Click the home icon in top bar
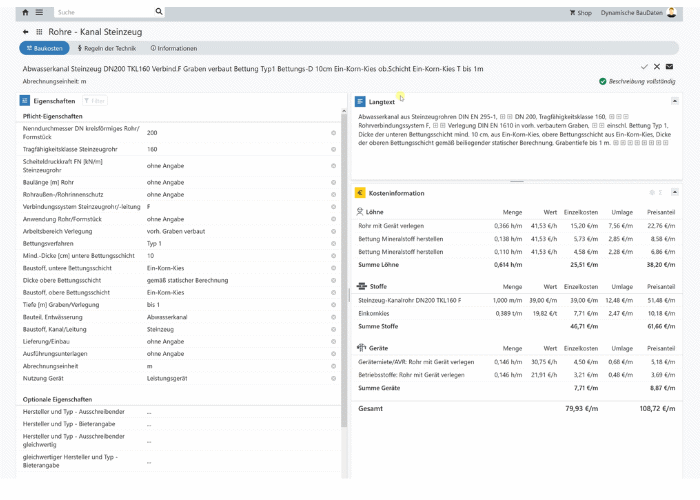 point(25,12)
